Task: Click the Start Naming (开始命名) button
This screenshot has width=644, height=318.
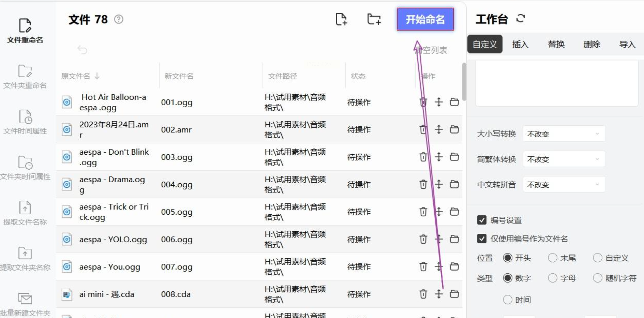Action: (x=425, y=19)
